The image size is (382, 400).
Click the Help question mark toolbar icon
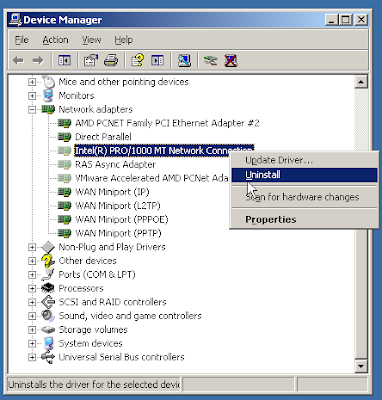click(137, 60)
